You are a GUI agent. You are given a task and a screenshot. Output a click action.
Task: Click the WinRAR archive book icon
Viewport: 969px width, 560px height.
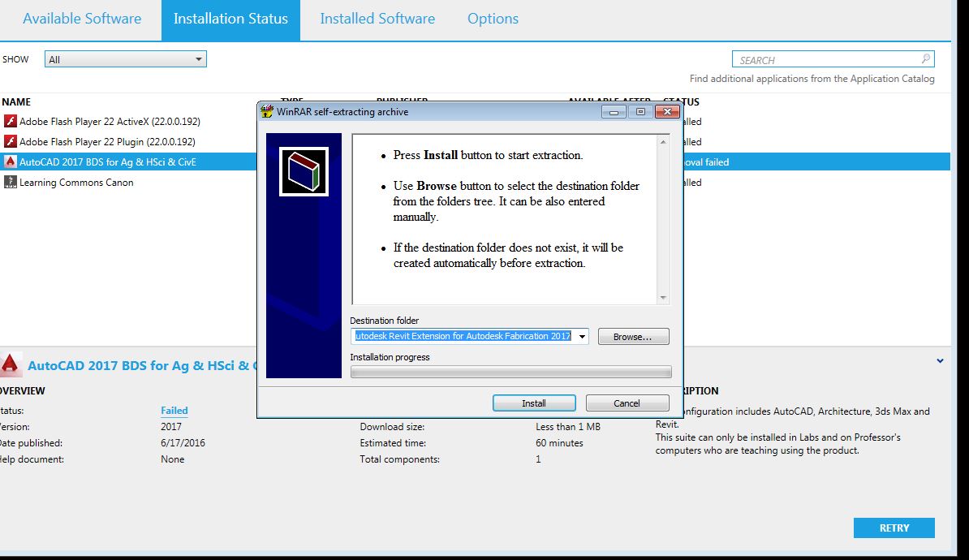point(304,172)
